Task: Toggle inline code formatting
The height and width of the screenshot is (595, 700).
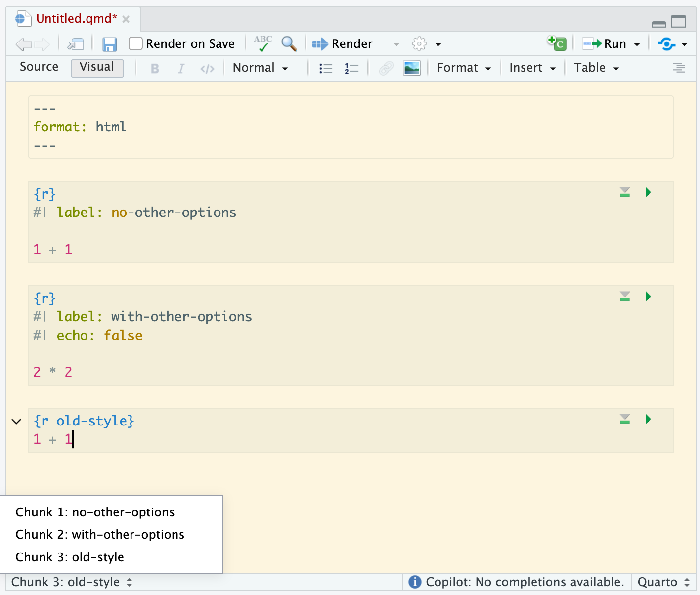Action: (207, 68)
